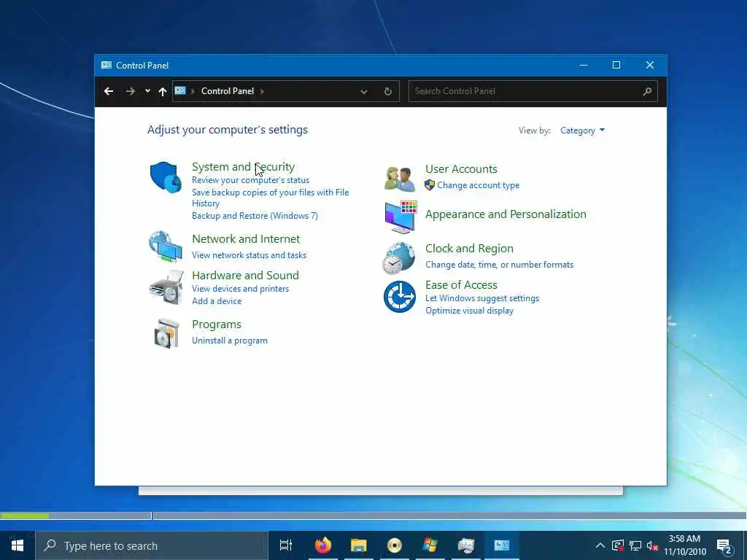This screenshot has width=747, height=560.
Task: Open the Clock and Region heading
Action: (469, 249)
